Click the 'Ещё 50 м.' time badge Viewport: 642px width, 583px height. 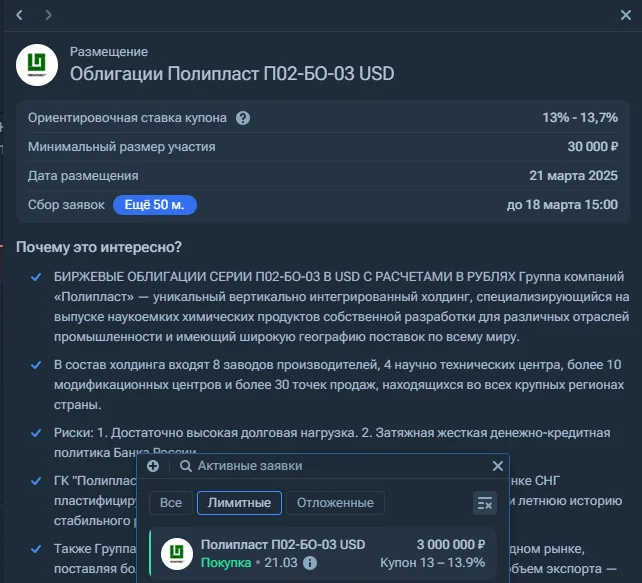155,205
